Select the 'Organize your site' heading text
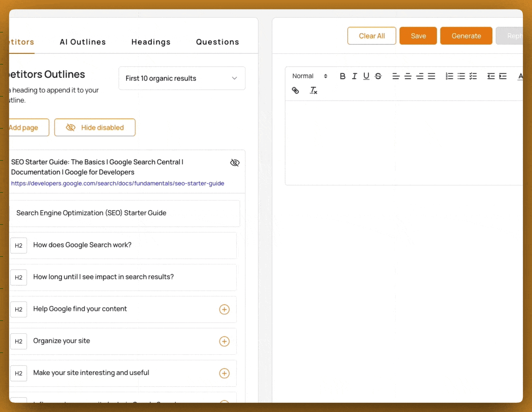532x412 pixels. tap(62, 341)
